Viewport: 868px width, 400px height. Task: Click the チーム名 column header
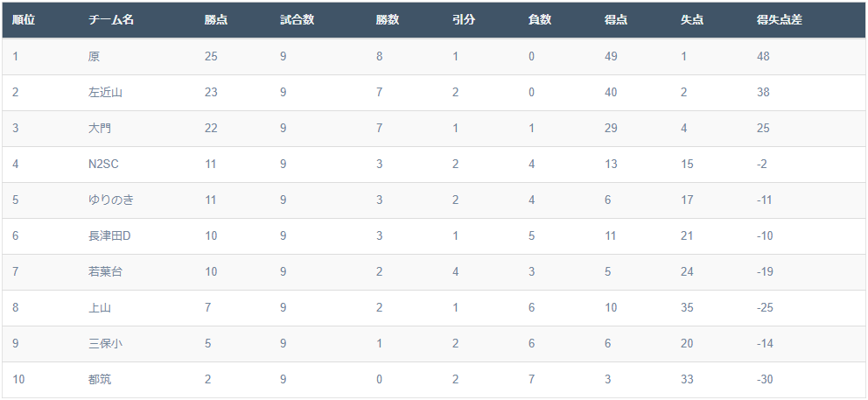pos(111,20)
